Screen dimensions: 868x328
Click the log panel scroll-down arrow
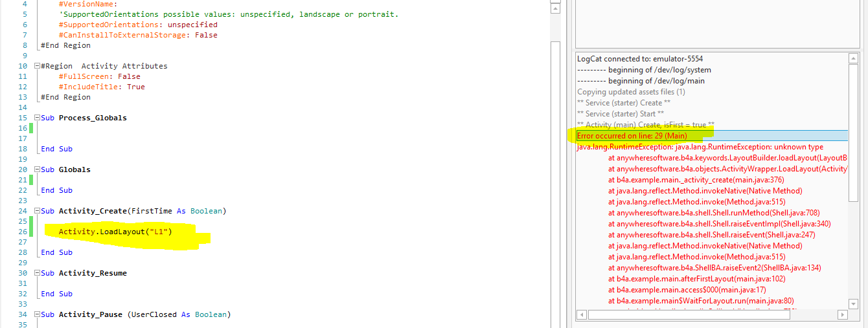pos(854,303)
